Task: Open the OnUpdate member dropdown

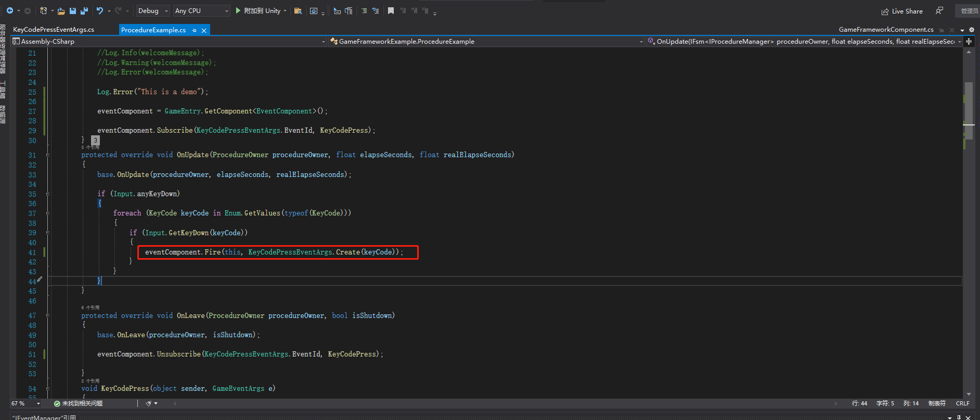Action: [804, 41]
